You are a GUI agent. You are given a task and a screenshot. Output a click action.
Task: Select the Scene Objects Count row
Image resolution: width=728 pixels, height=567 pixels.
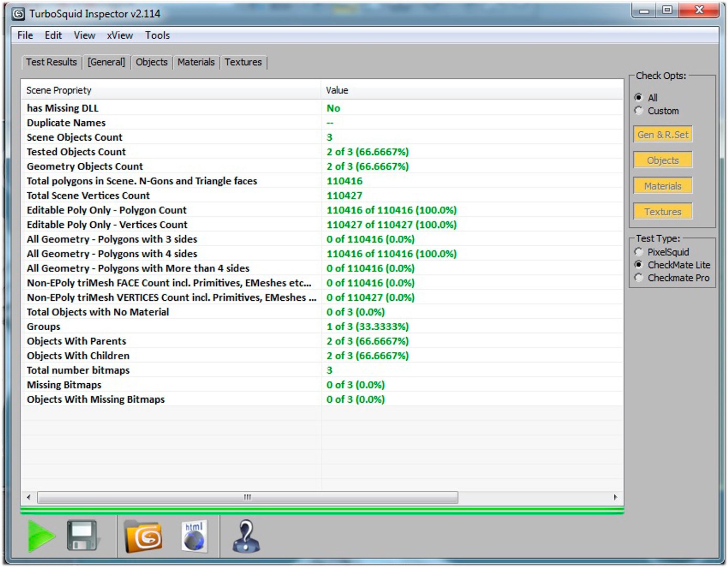pyautogui.click(x=322, y=137)
